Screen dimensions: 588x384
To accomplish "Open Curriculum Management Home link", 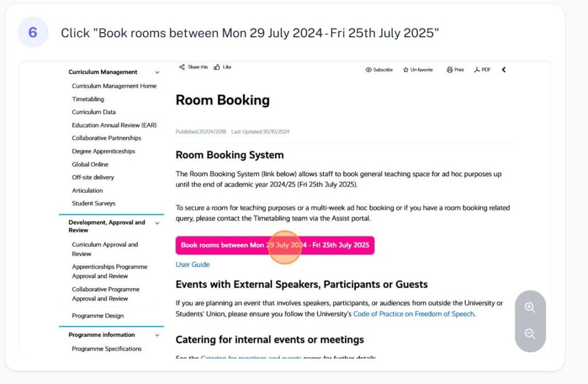I will (114, 86).
